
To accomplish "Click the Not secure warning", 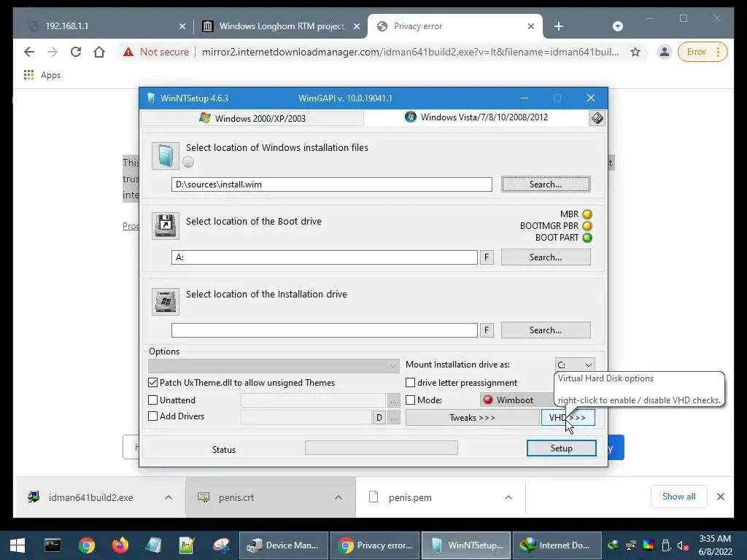I will (x=156, y=52).
